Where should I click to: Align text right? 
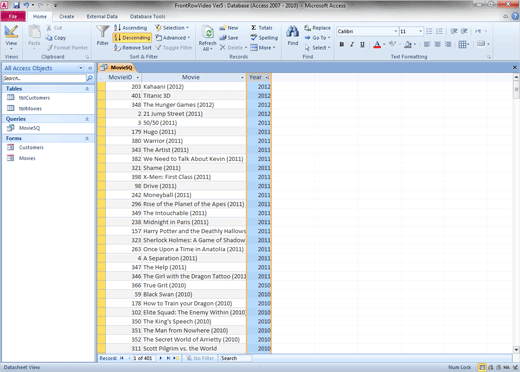[448, 44]
